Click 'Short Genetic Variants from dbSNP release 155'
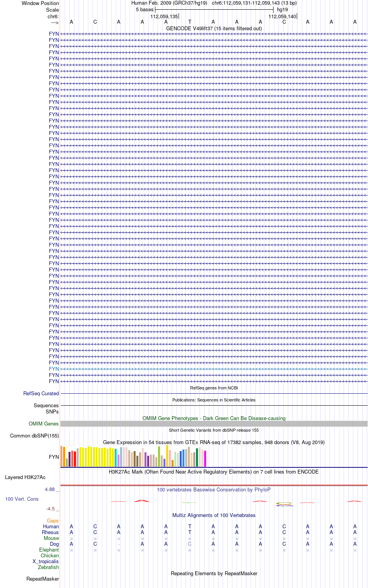368x588 pixels. click(214, 430)
